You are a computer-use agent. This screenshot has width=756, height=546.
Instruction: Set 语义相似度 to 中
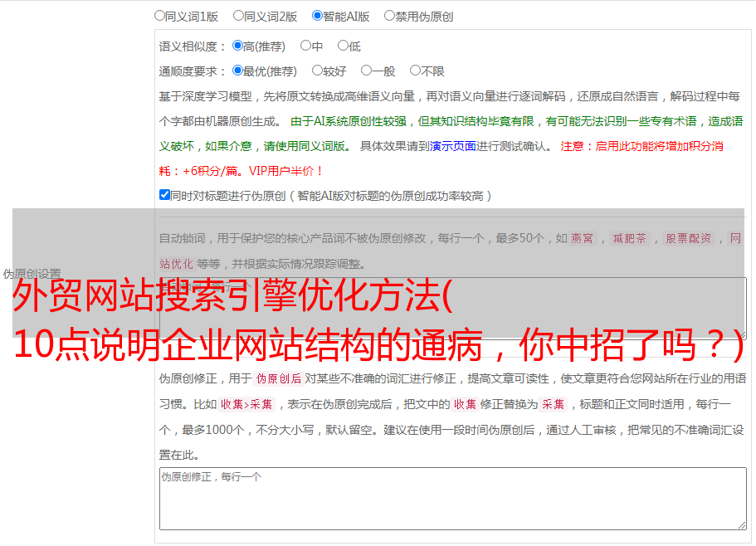coord(305,46)
